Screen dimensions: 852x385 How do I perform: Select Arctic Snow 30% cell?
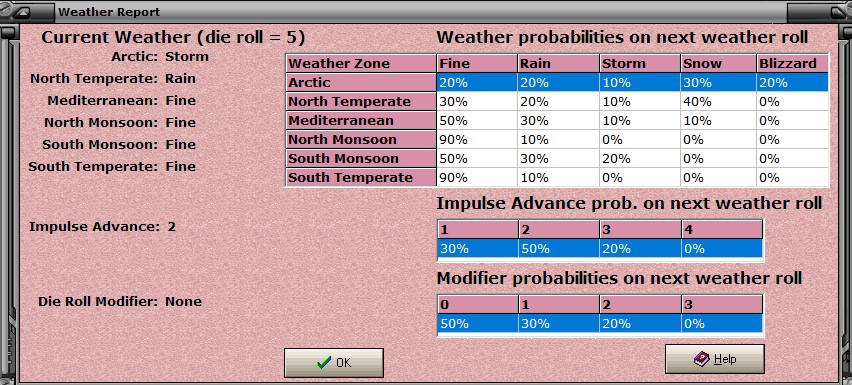tap(718, 83)
